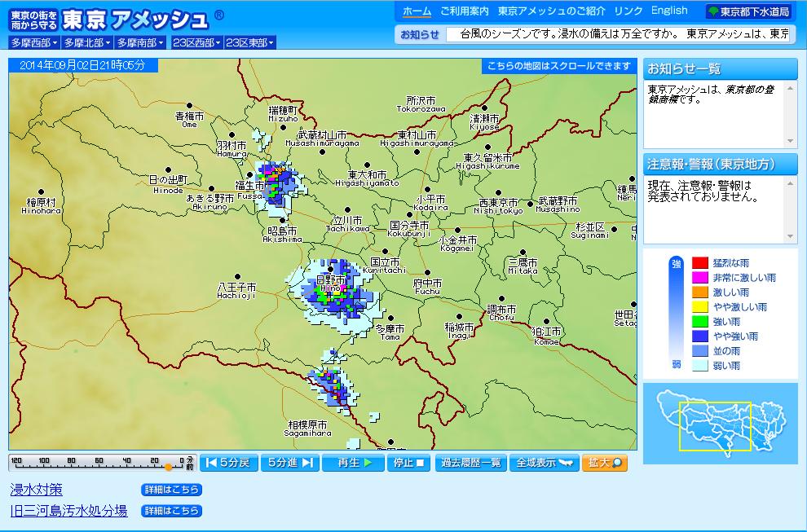Click 詳細はこちら beside 旧三河島汚水処分場

click(171, 511)
